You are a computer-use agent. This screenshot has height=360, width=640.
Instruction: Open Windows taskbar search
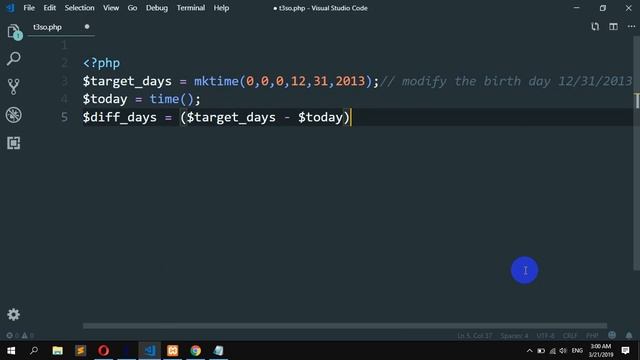point(34,350)
